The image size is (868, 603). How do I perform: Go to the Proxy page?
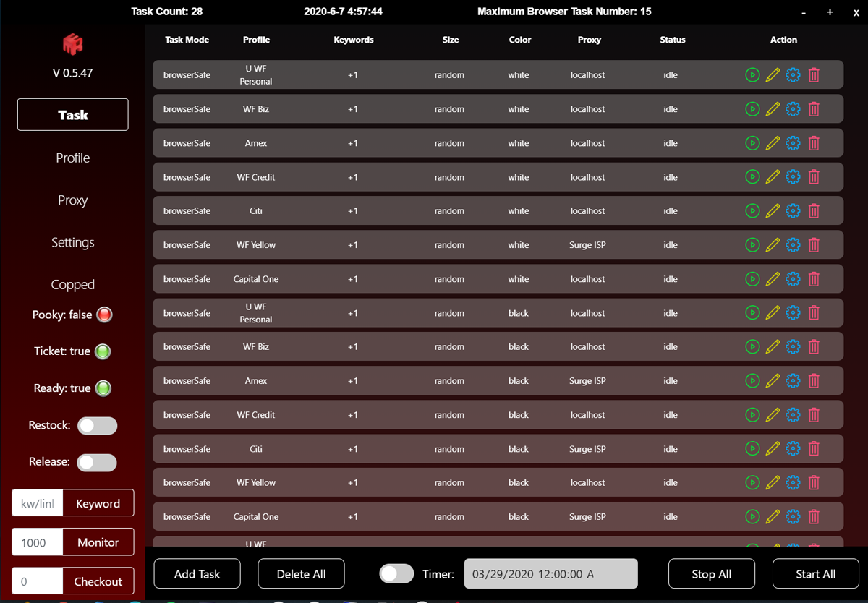[x=72, y=200]
